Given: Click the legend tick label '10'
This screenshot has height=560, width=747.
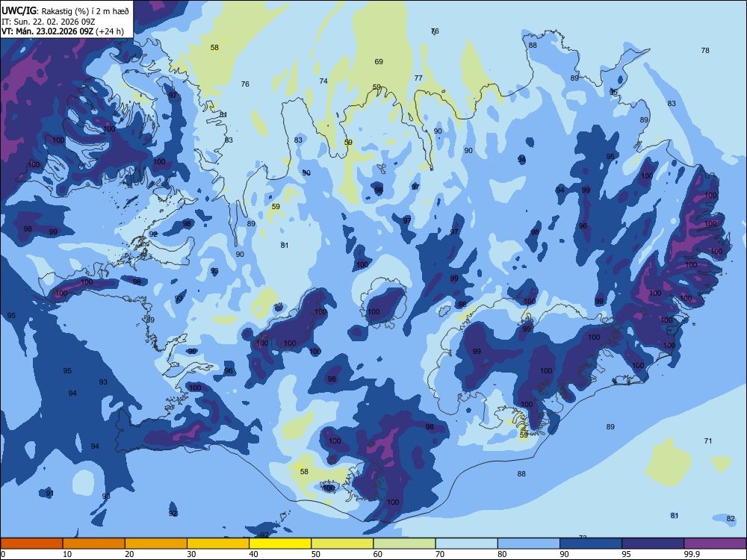Looking at the screenshot, I should 67,554.
